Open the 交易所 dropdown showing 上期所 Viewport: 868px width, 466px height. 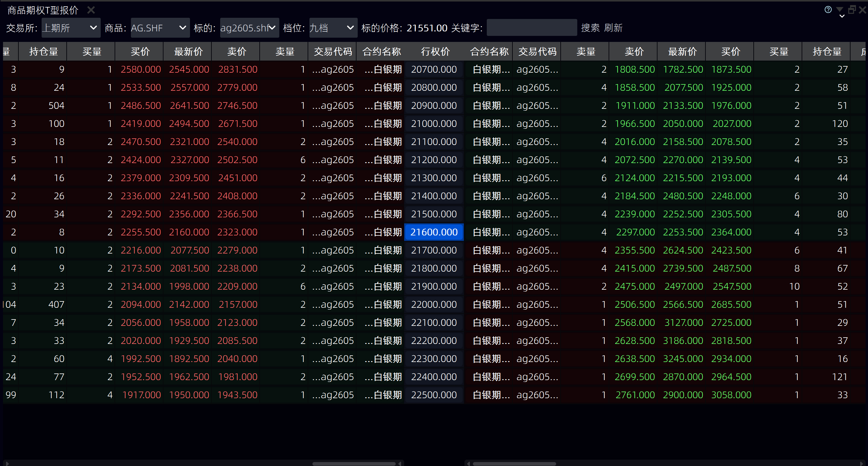coord(71,28)
